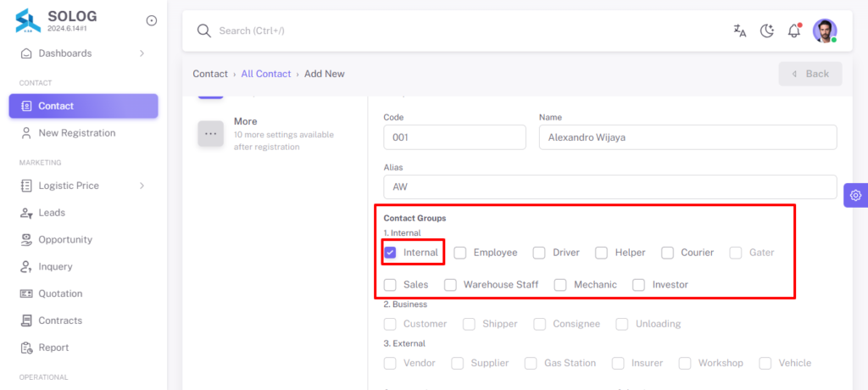The width and height of the screenshot is (868, 390).
Task: Enable the Warehouse Staff checkbox
Action: click(x=451, y=285)
